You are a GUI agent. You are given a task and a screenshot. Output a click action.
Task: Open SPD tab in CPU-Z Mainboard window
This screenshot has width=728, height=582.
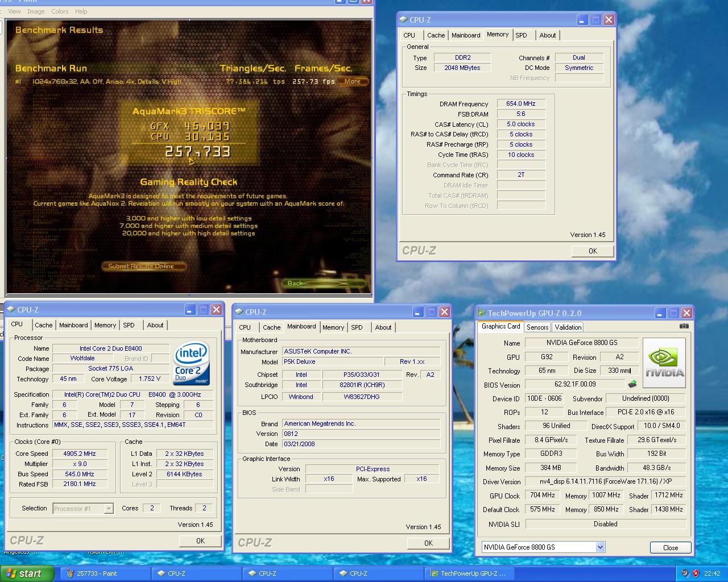click(357, 327)
